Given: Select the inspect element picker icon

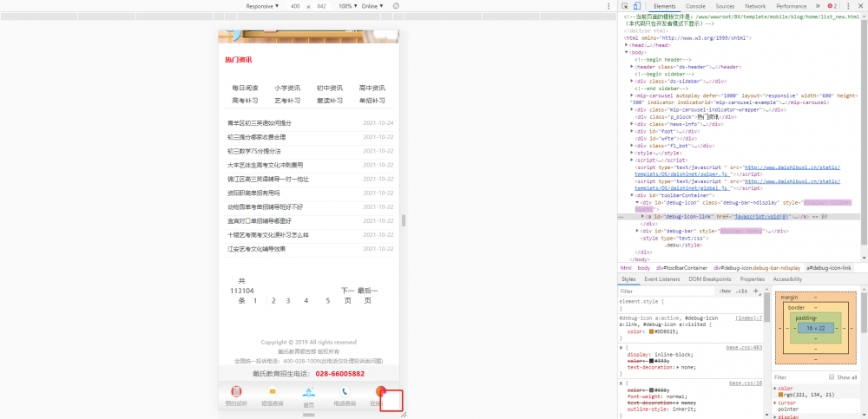Looking at the screenshot, I should (624, 6).
